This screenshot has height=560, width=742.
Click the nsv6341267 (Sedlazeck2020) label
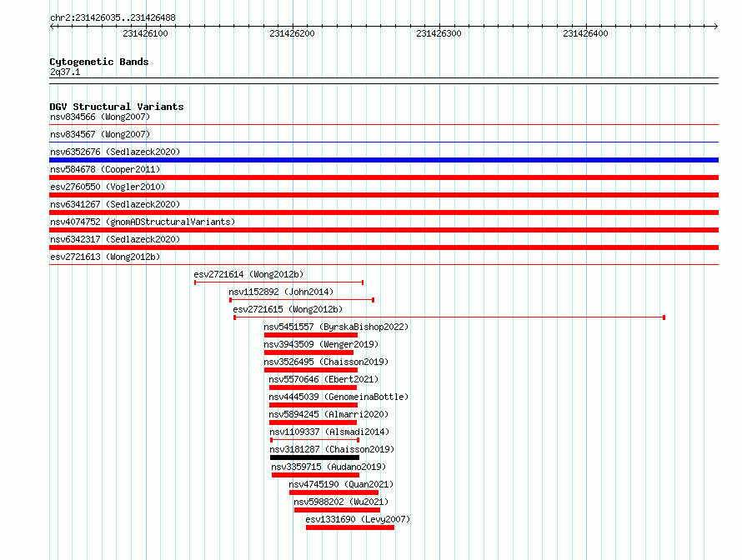(x=115, y=204)
